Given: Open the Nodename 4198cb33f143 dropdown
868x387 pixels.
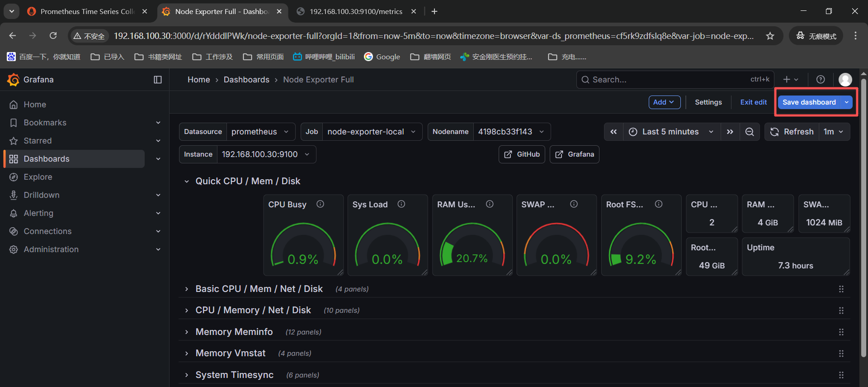Looking at the screenshot, I should (511, 132).
